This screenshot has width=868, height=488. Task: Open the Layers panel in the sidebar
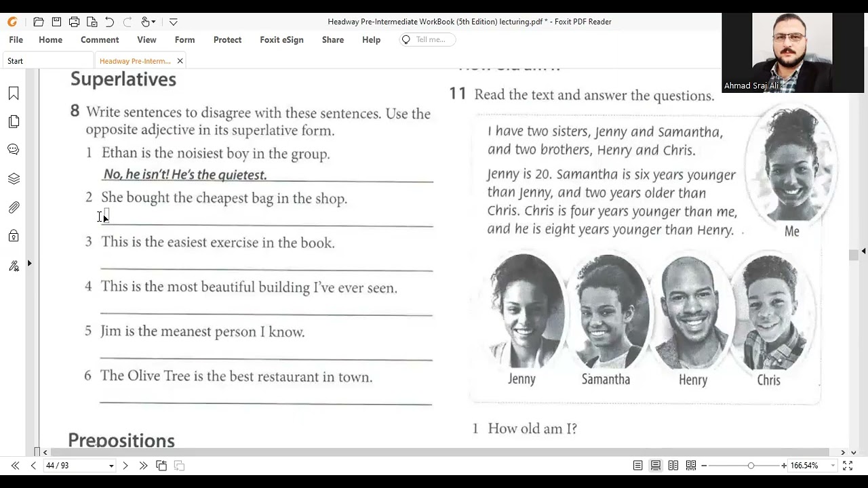tap(14, 179)
